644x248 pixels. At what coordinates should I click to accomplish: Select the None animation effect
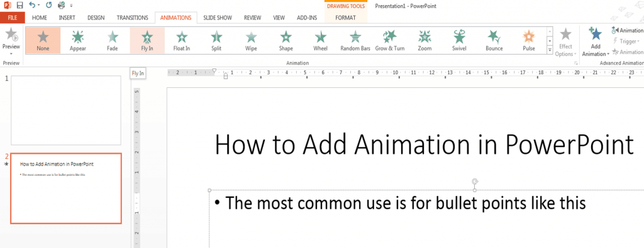(x=43, y=40)
